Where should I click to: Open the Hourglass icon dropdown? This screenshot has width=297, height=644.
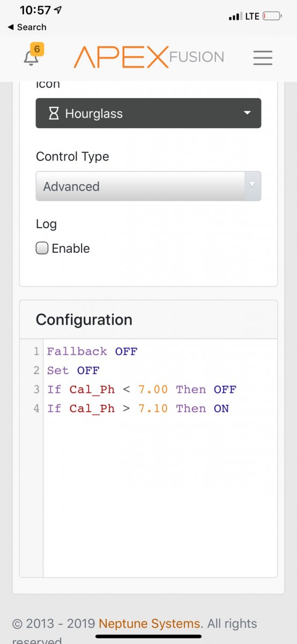click(x=148, y=113)
